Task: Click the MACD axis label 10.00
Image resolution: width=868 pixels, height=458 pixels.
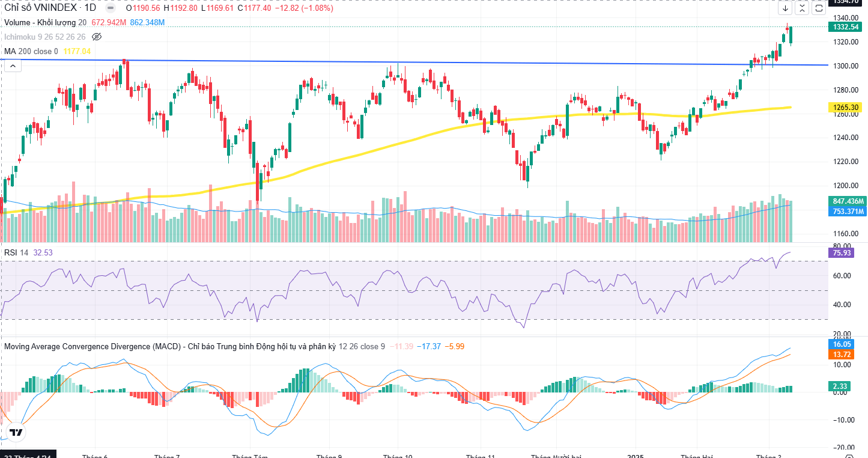Action: coord(841,365)
